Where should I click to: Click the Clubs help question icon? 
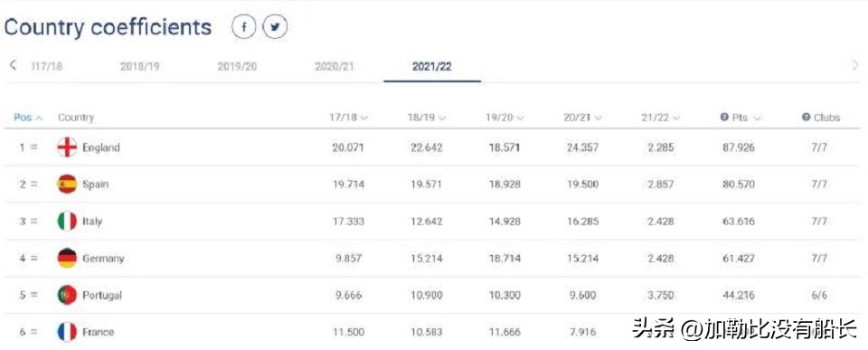click(x=806, y=118)
